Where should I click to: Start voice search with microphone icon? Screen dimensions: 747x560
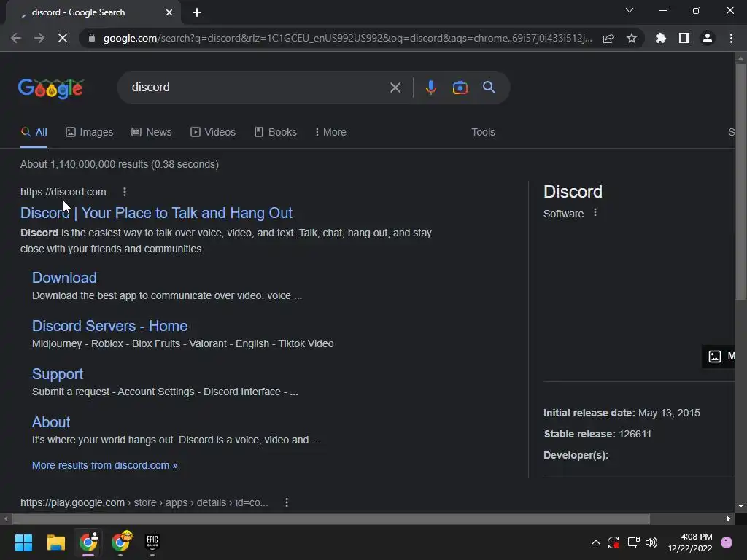(x=431, y=87)
